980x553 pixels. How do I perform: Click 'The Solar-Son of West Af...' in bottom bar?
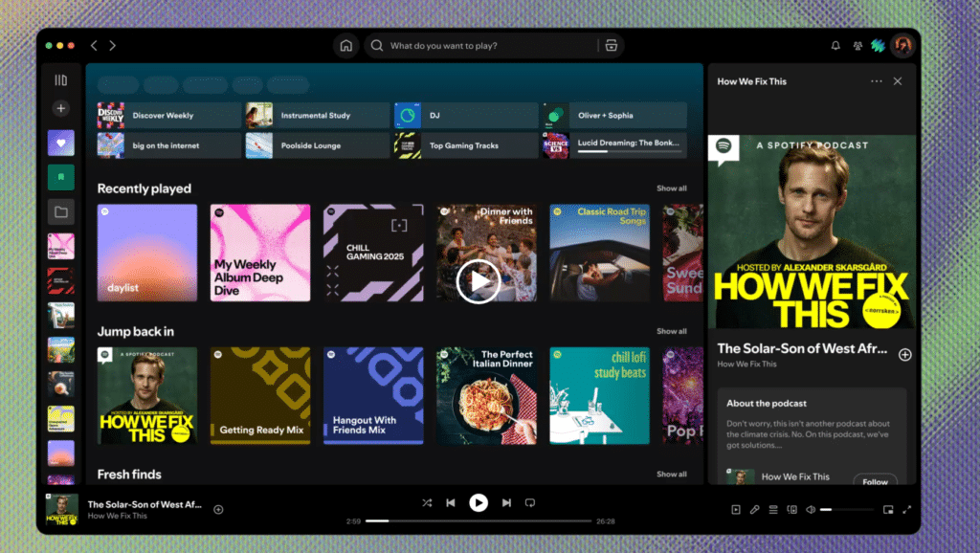145,504
